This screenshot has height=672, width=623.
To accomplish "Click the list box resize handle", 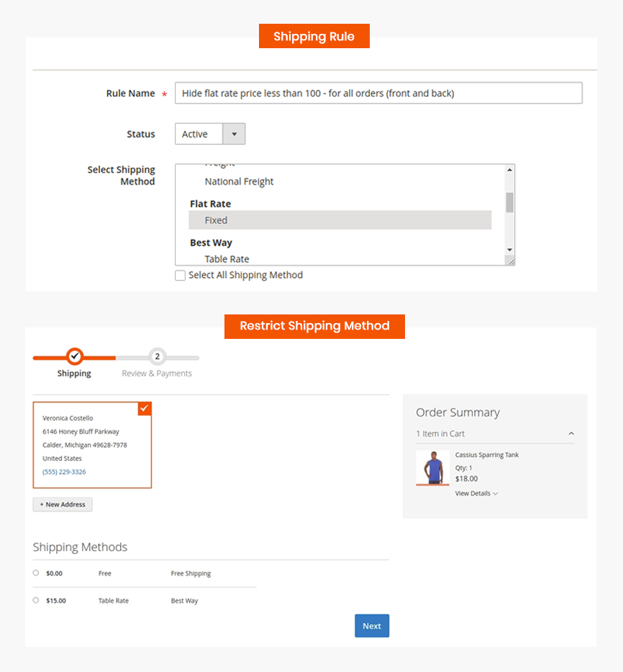I will (511, 261).
